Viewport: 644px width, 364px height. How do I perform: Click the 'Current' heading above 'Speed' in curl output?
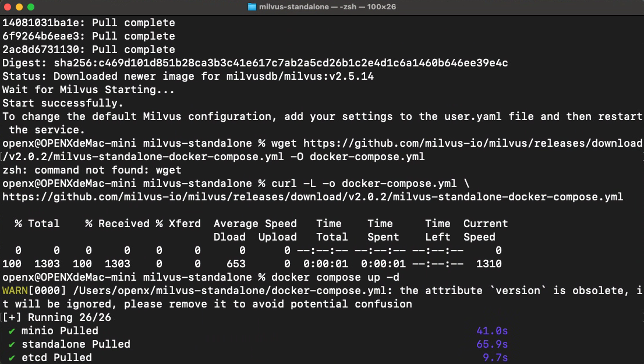click(486, 224)
